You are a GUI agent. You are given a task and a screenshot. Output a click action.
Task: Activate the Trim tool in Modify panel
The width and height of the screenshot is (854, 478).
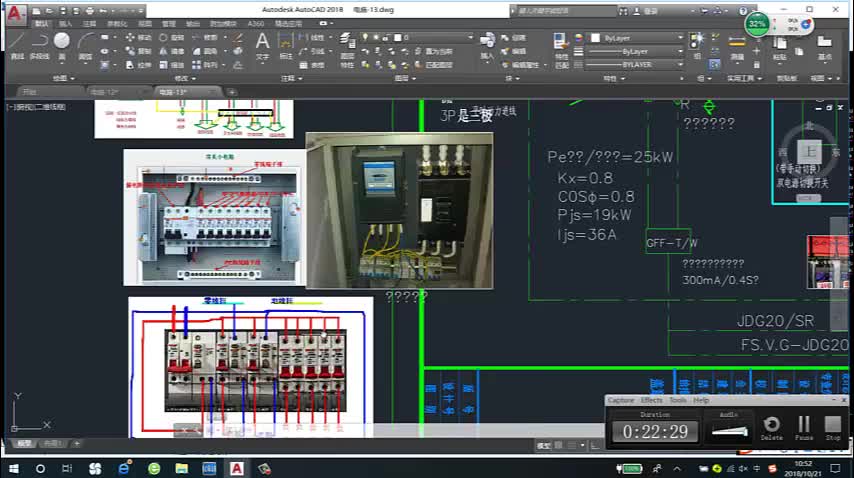click(205, 38)
